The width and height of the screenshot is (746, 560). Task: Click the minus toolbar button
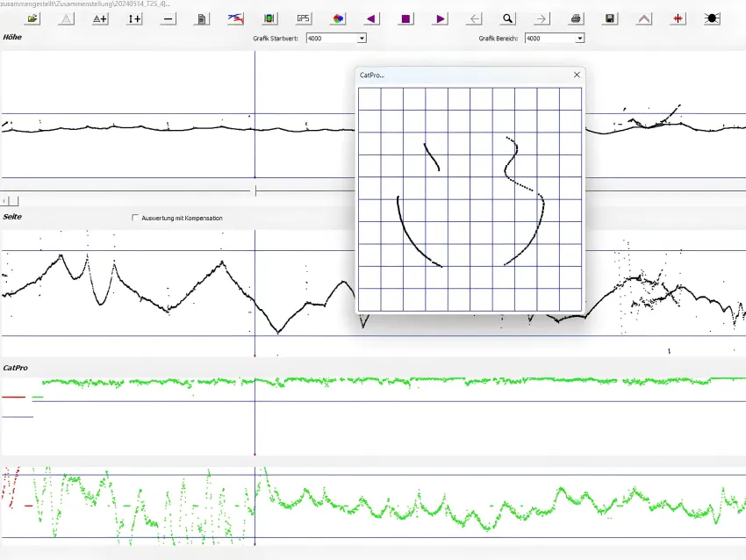coord(169,19)
